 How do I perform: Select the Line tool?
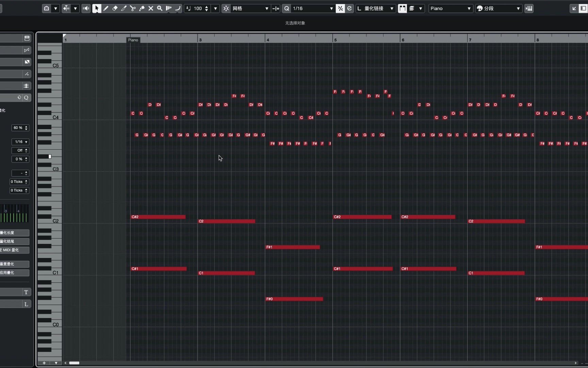(178, 9)
